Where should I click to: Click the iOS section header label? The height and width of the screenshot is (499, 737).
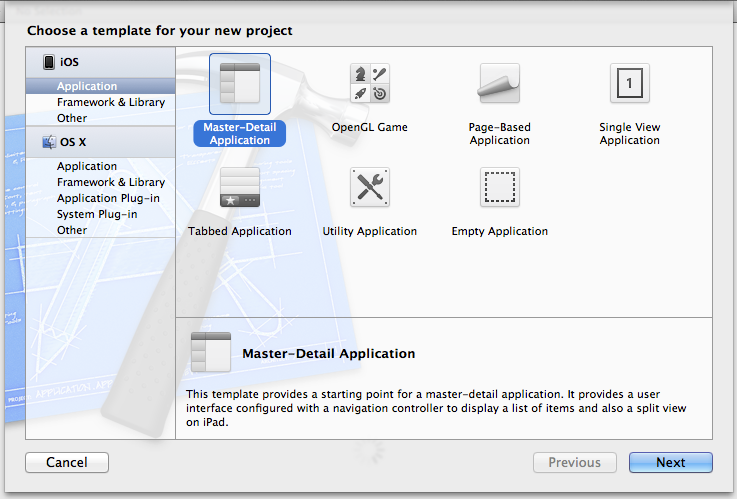[x=69, y=62]
